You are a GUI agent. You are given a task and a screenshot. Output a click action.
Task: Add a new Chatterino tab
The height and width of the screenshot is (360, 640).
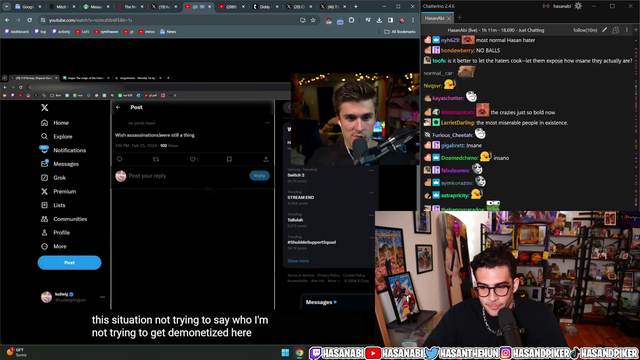point(460,18)
